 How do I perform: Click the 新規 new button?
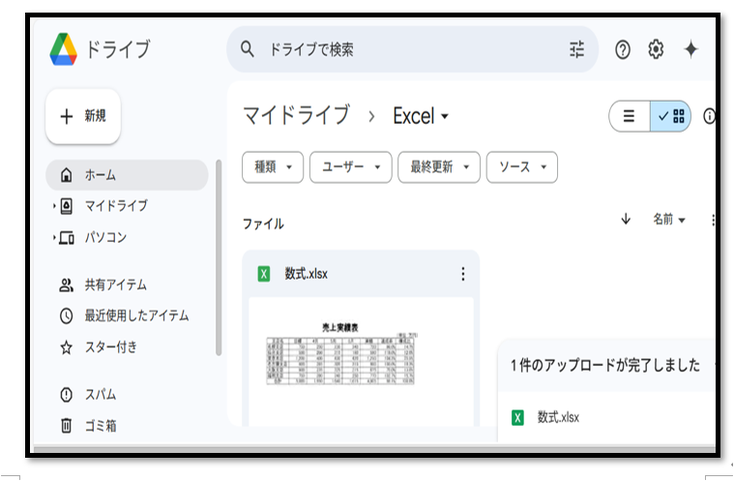(x=83, y=116)
